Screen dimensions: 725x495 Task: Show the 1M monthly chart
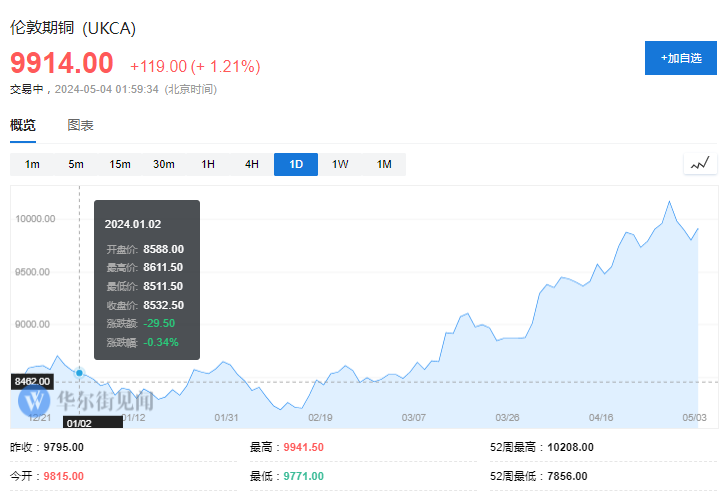click(x=384, y=164)
